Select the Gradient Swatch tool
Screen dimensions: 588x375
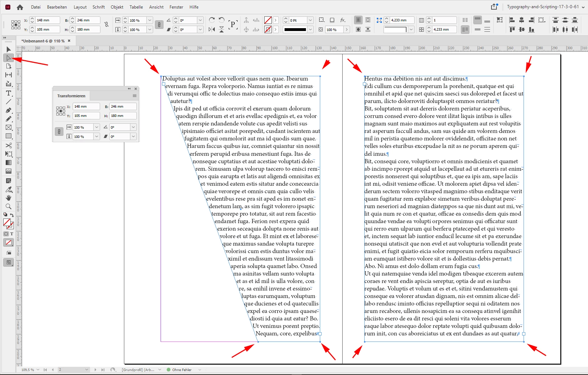point(9,163)
